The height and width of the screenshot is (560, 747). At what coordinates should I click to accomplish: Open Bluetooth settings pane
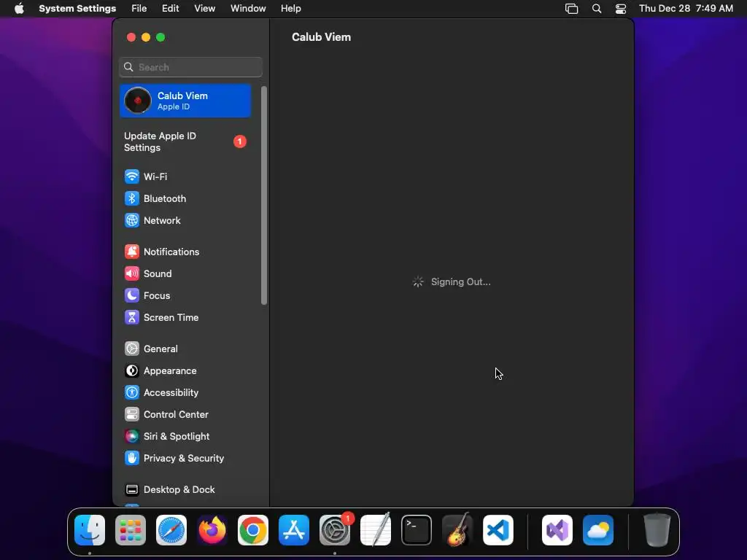pos(186,198)
